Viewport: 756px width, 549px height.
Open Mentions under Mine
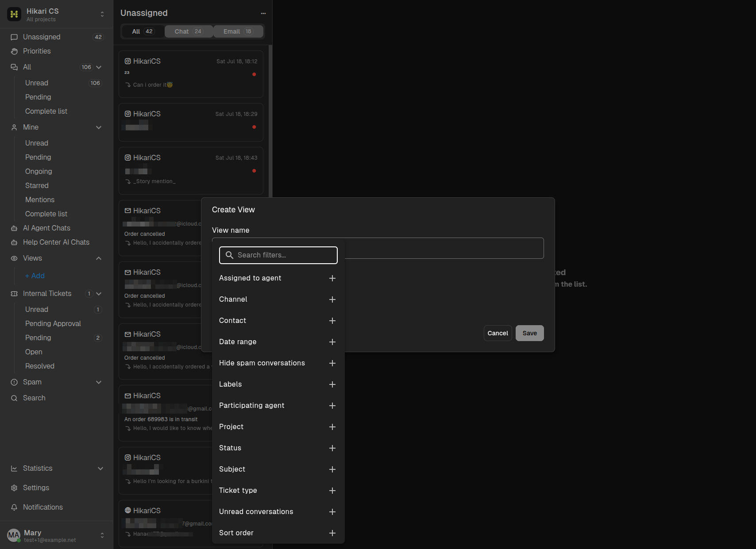pos(40,200)
